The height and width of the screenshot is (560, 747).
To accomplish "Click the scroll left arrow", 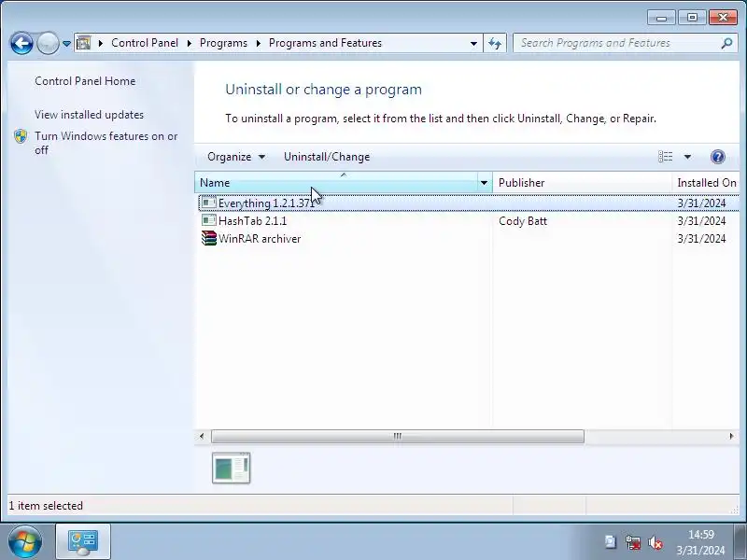I will pyautogui.click(x=202, y=436).
